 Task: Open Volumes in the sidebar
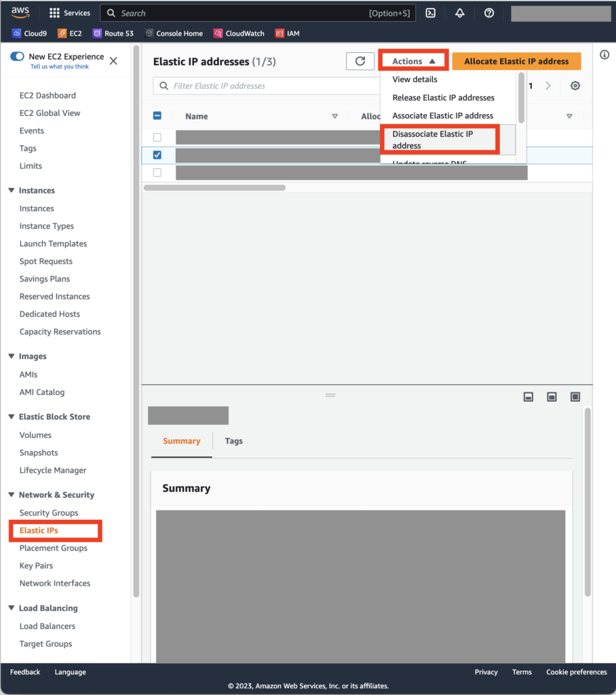tap(35, 435)
